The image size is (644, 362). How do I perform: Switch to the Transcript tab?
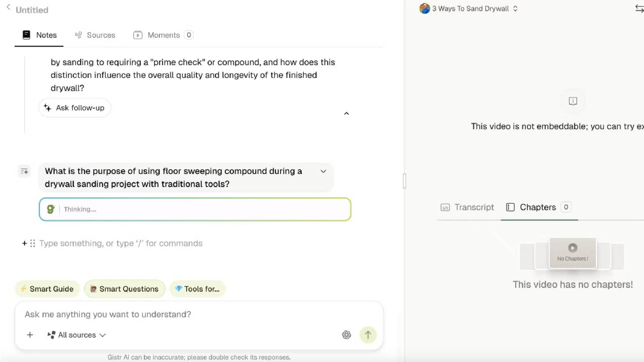point(467,207)
